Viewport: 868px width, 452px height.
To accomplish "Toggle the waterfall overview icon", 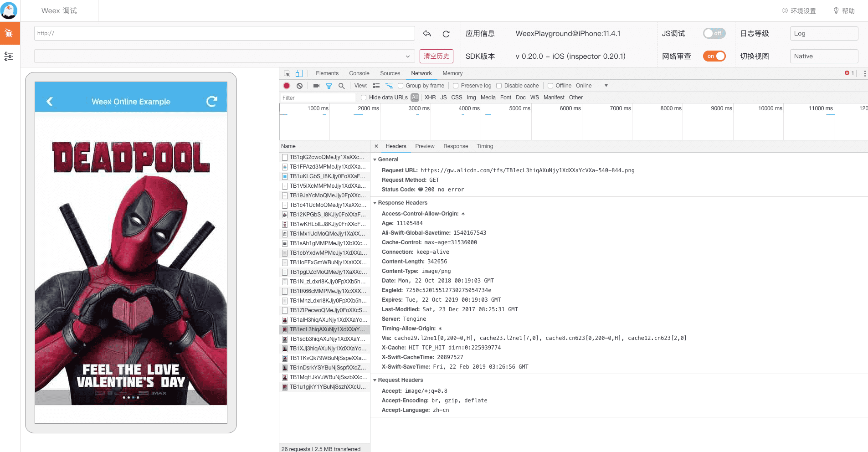I will 389,86.
